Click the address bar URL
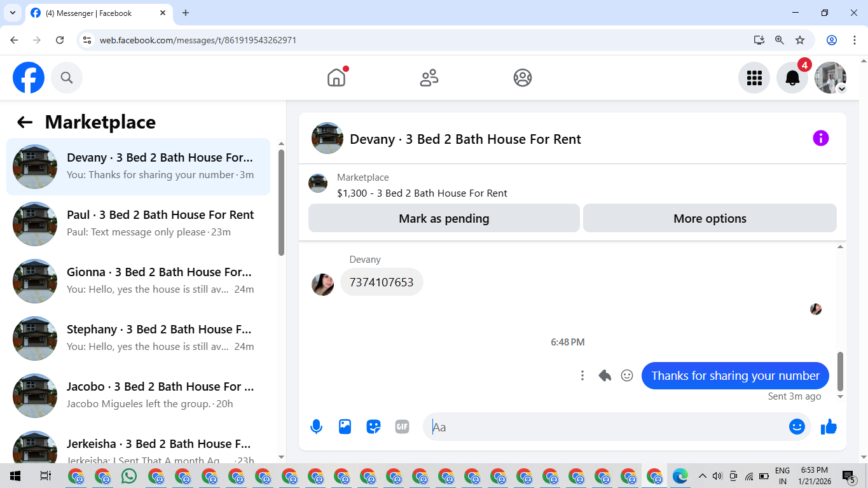868x488 pixels. pos(198,40)
